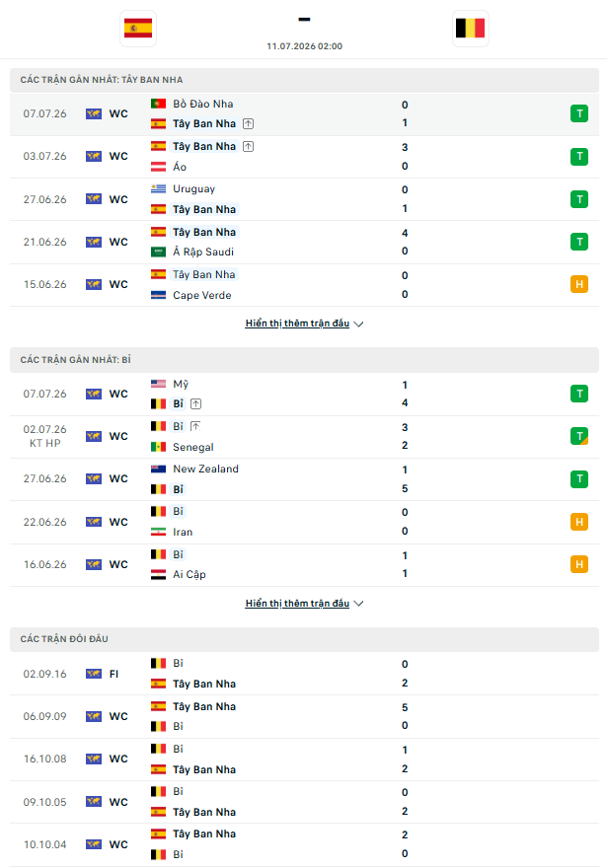
Task: Expand more Tây Ban Nha matches via first Hiển thị thêm link
Action: click(297, 324)
